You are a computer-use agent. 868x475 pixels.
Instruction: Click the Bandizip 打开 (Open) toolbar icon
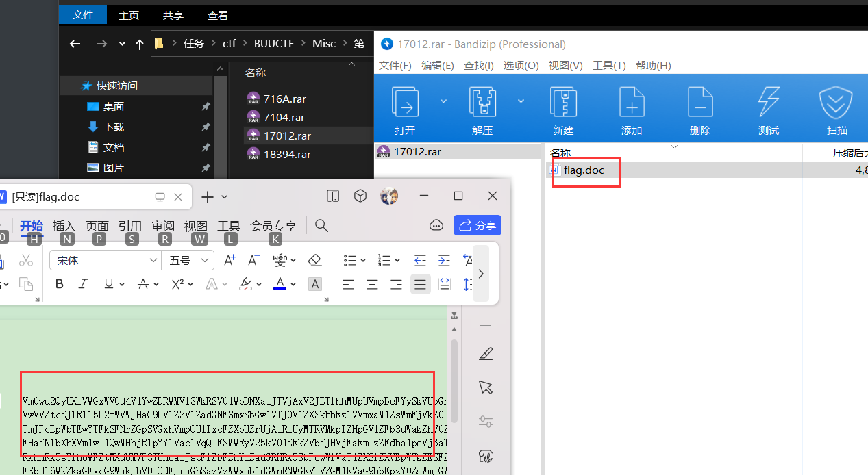405,102
